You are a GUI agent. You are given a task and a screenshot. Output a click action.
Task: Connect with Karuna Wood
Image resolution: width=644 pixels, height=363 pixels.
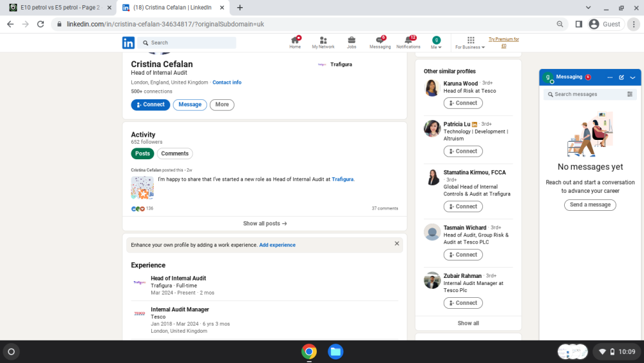point(463,103)
